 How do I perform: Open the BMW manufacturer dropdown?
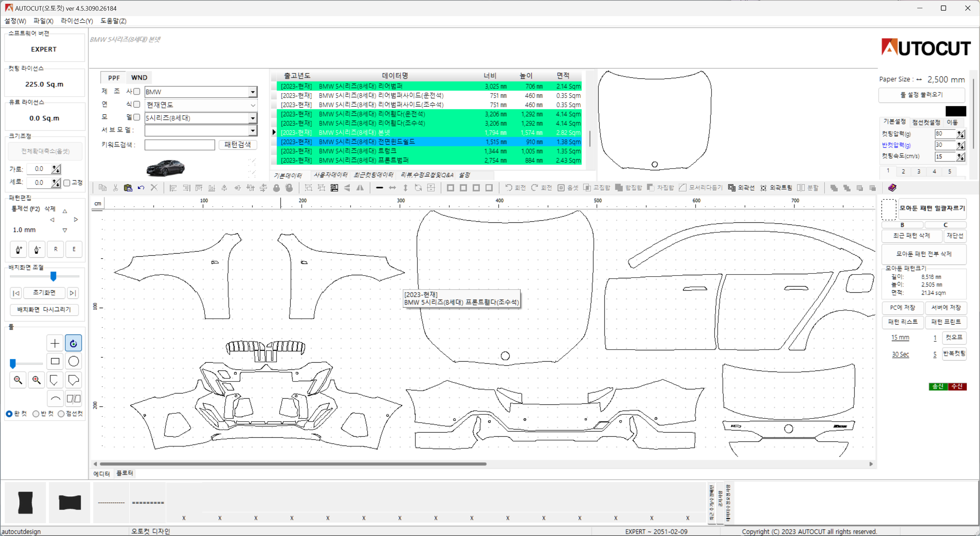click(253, 92)
